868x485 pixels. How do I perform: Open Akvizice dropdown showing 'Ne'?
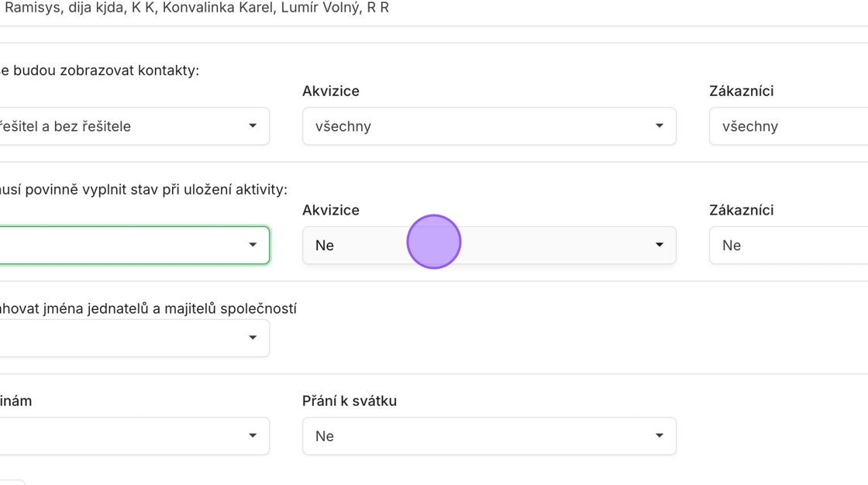[489, 246]
